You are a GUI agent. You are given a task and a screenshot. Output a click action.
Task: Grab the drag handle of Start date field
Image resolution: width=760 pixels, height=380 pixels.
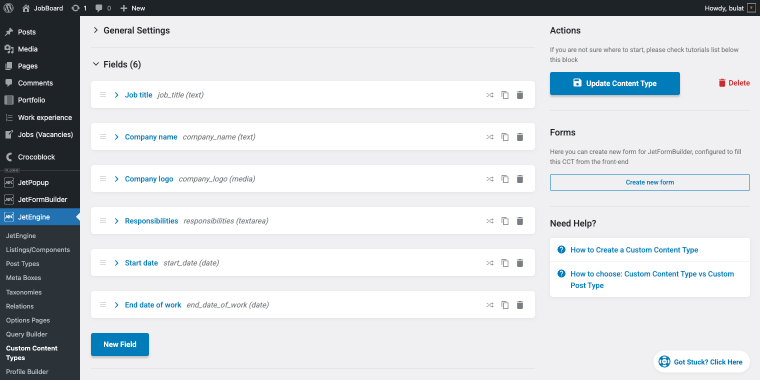103,262
